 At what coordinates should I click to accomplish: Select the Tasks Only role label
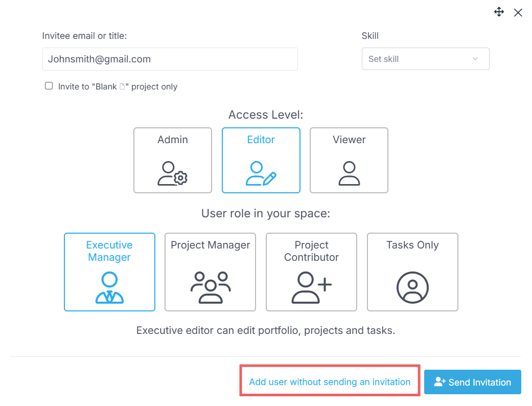pyautogui.click(x=412, y=245)
